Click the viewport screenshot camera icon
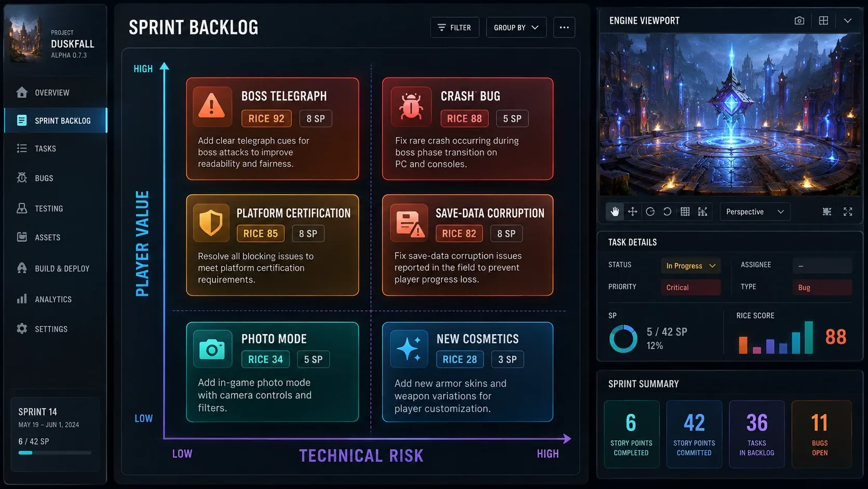868x489 pixels. tap(799, 20)
